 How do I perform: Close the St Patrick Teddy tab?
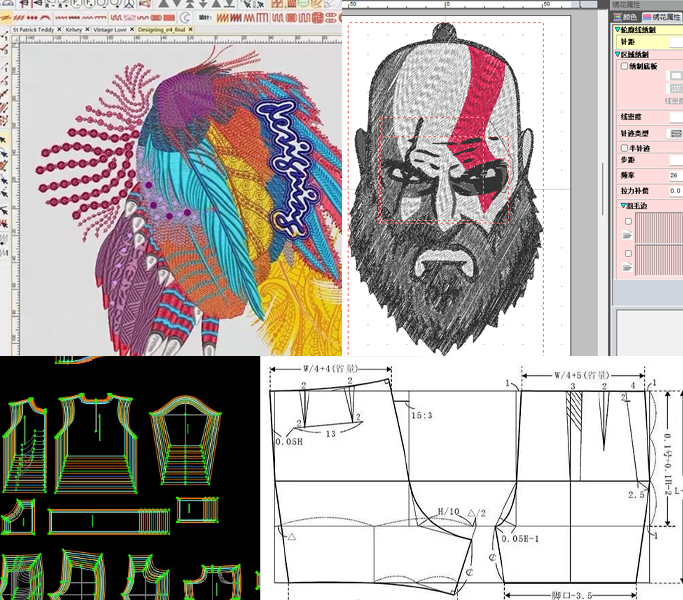coord(59,29)
